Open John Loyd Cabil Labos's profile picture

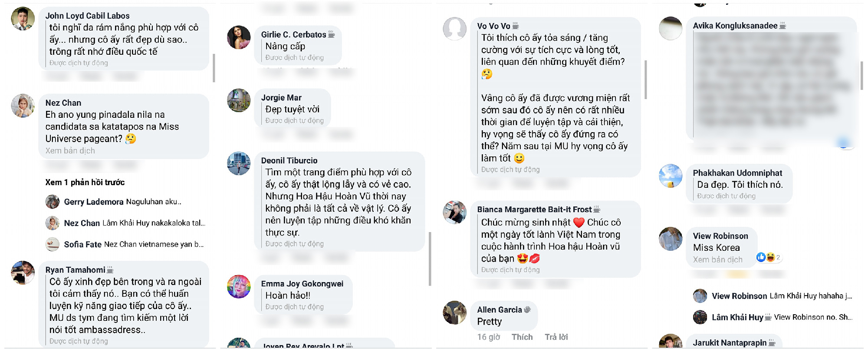point(23,19)
